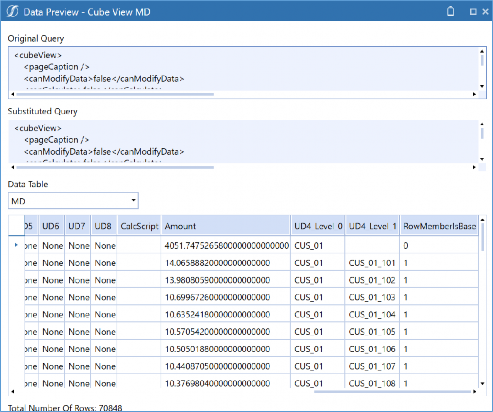Click the Substituted Query scroll-down arrow
This screenshot has height=412, width=493.
coord(482,159)
